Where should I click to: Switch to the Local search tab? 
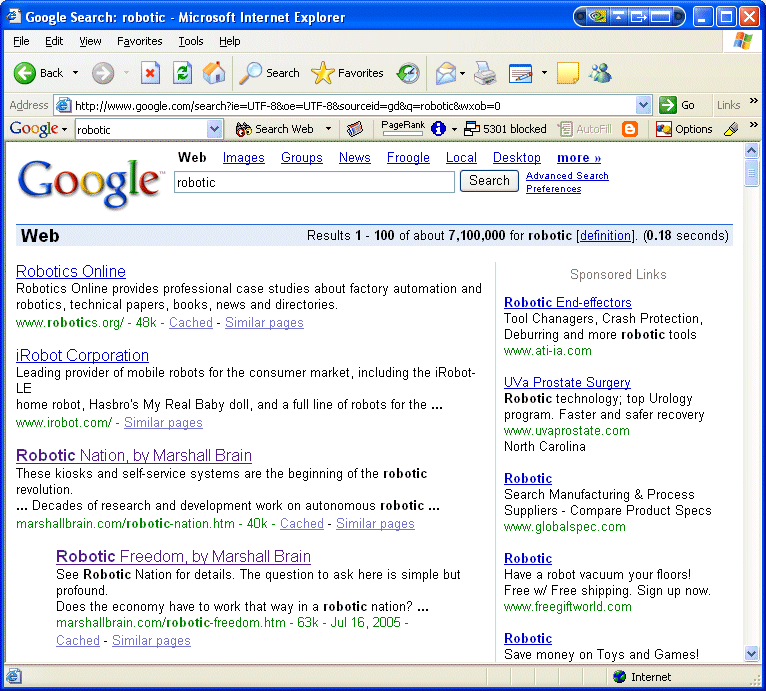coord(461,158)
